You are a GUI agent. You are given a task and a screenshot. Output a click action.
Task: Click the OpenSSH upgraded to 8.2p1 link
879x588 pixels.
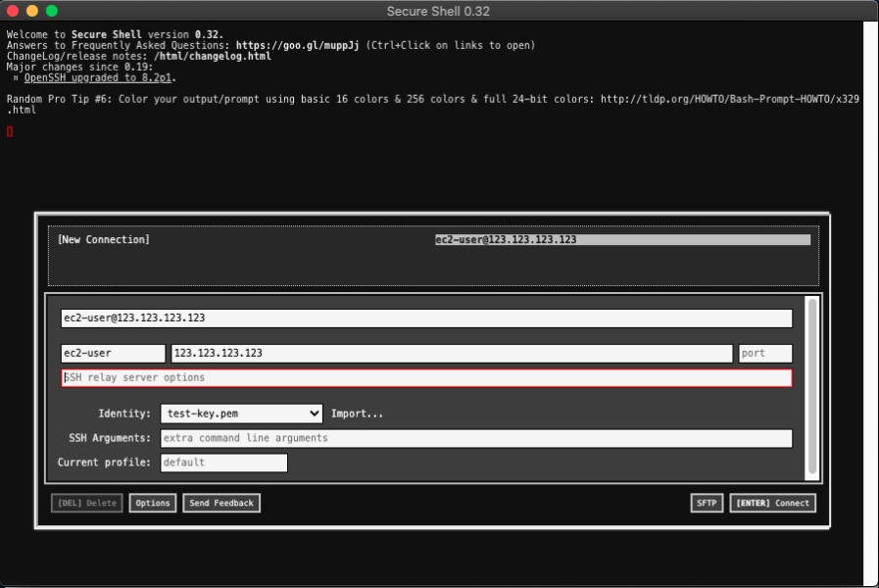pyautogui.click(x=98, y=77)
